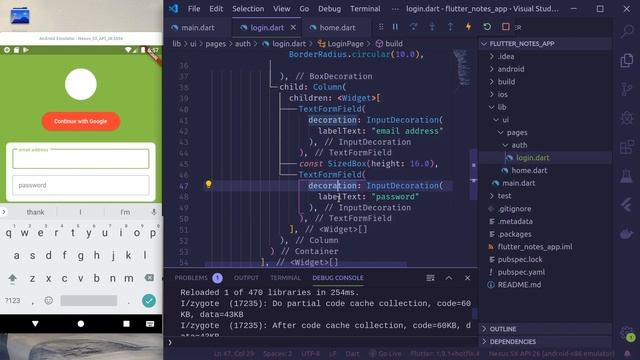
Task: Focus the email address field
Action: pos(81,158)
